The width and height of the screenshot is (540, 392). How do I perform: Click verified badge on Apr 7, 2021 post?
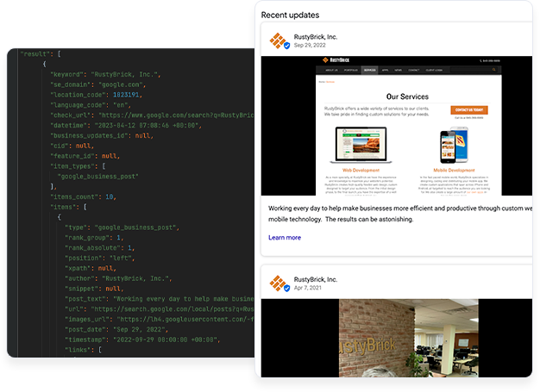287,289
